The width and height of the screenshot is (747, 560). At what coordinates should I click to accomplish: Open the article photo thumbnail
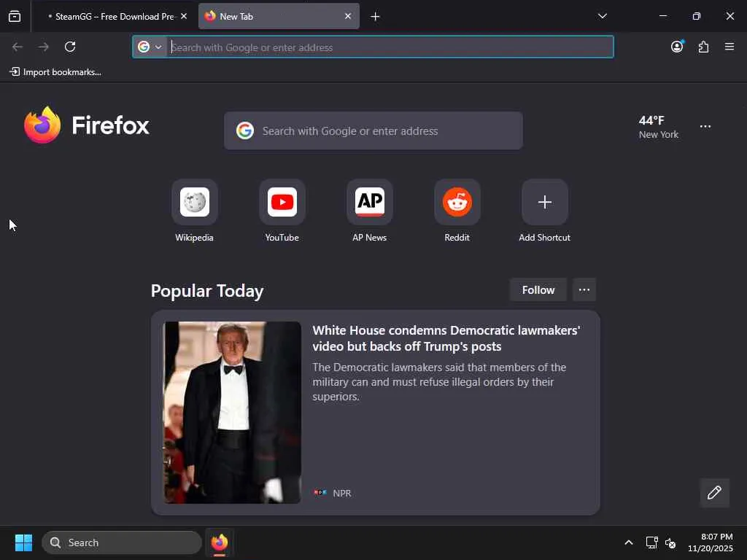[x=233, y=413]
